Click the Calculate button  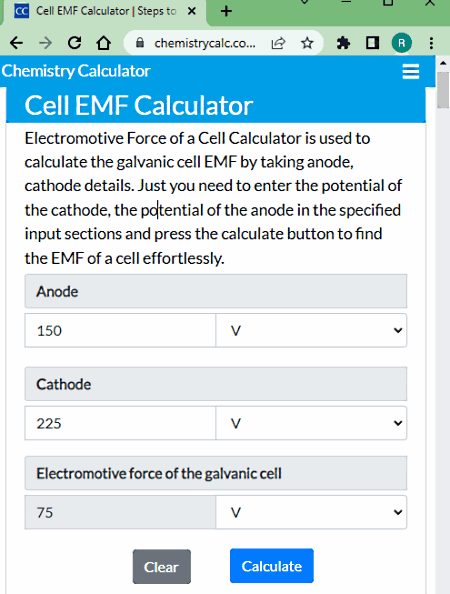(272, 566)
